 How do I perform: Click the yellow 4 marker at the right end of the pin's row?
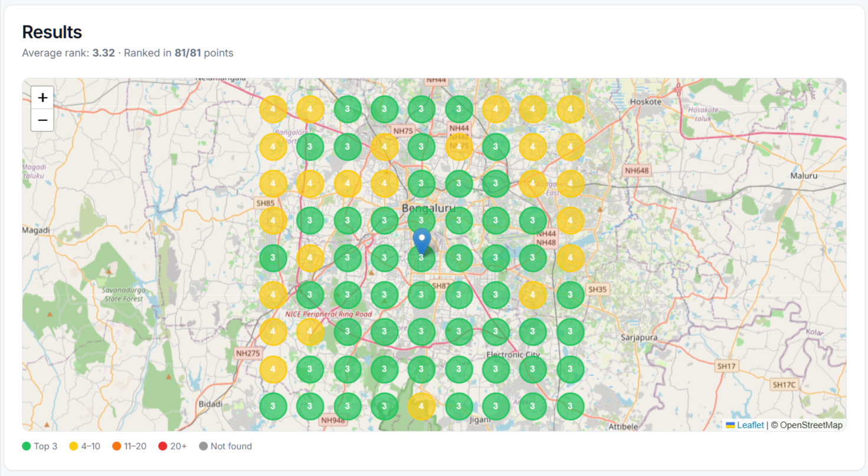(x=570, y=258)
